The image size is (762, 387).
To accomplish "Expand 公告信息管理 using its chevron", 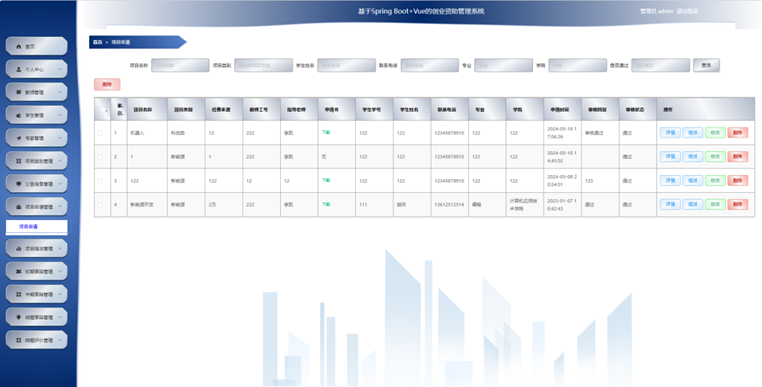I will click(x=60, y=184).
